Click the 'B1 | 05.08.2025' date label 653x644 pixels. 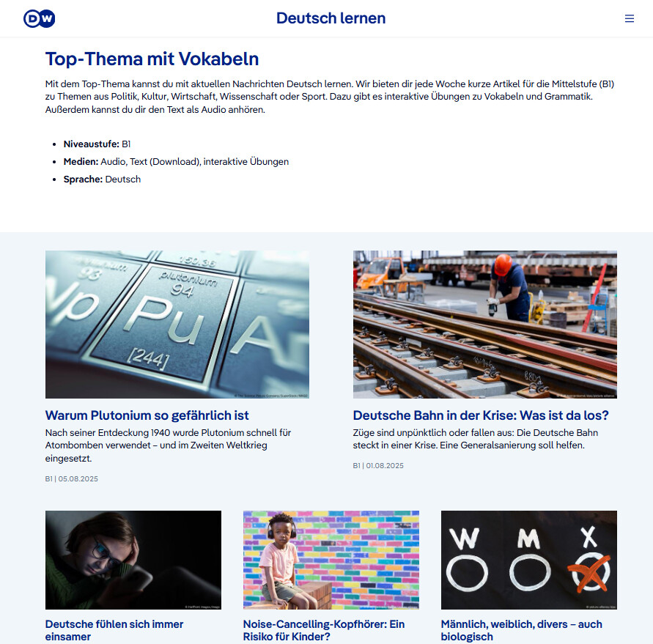(x=72, y=478)
